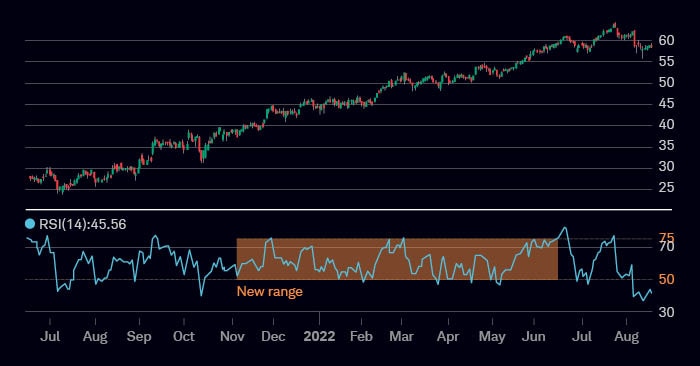Select the RSI axis value 30 under the orange 50
700x366 pixels.
point(666,312)
